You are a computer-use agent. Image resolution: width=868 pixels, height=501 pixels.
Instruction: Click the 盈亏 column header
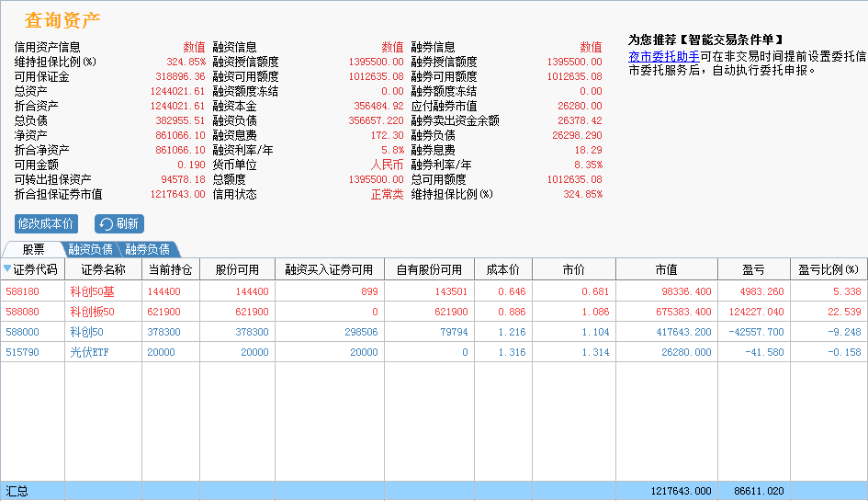click(x=753, y=269)
